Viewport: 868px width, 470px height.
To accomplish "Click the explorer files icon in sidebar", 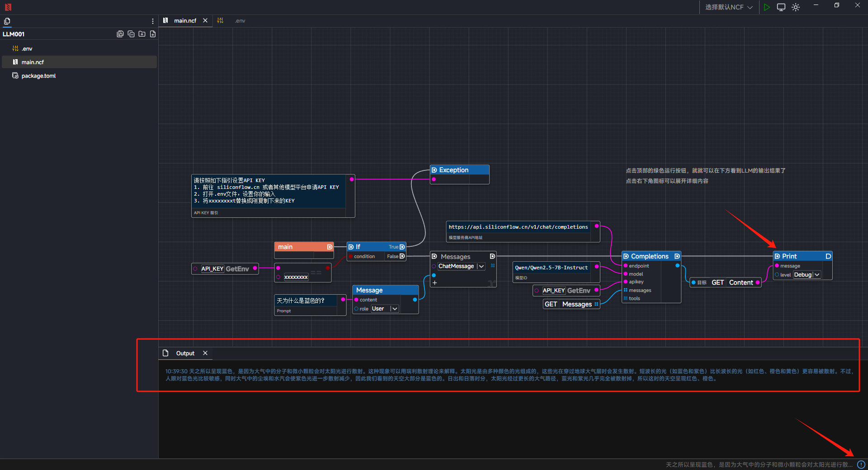I will point(7,21).
